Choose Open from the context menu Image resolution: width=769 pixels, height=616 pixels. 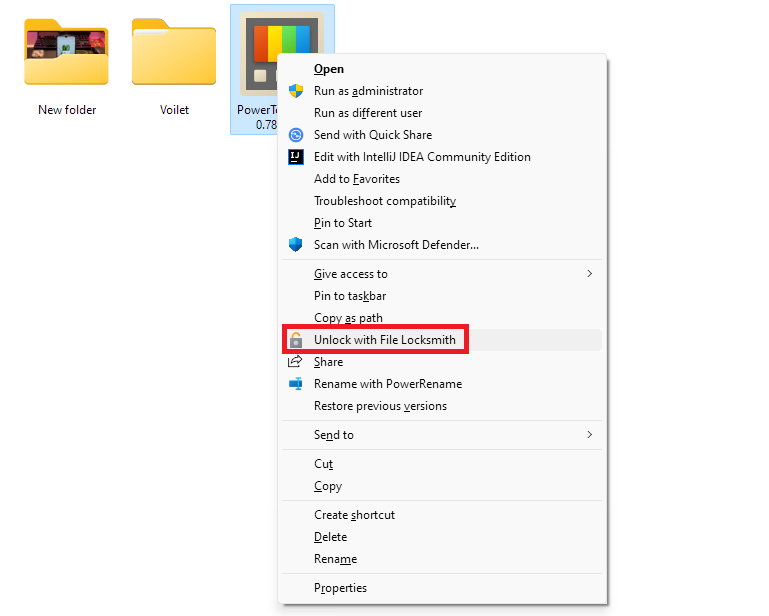(x=329, y=69)
